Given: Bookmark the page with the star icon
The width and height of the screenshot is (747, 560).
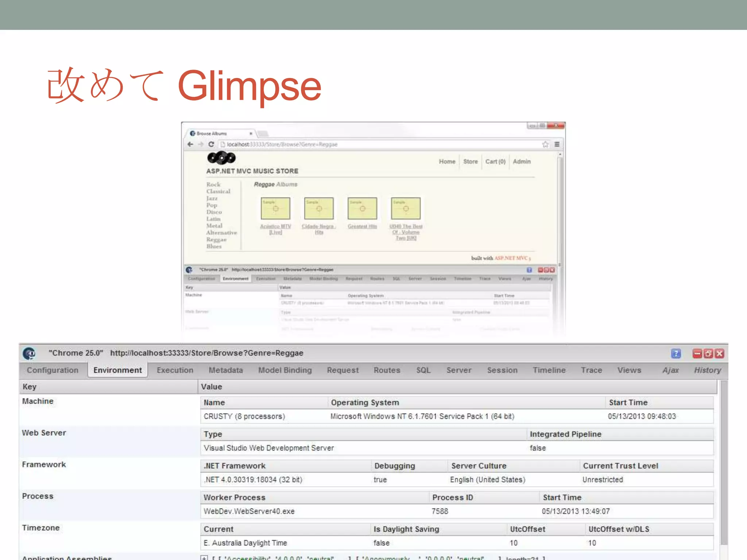Looking at the screenshot, I should click(545, 144).
